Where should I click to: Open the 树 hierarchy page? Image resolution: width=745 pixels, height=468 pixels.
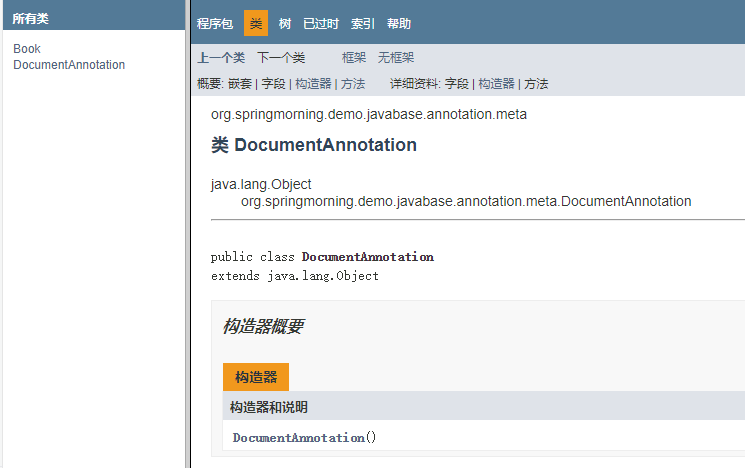pos(285,24)
